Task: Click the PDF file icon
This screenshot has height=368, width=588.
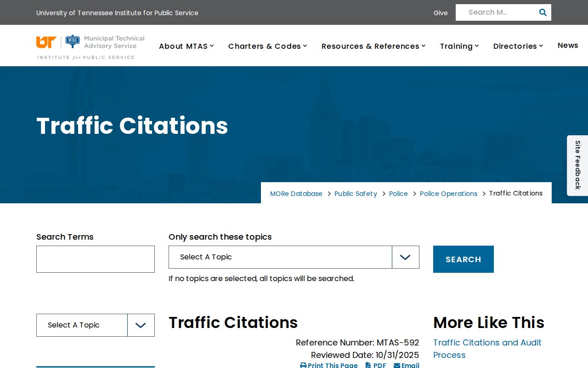Action: [x=368, y=365]
